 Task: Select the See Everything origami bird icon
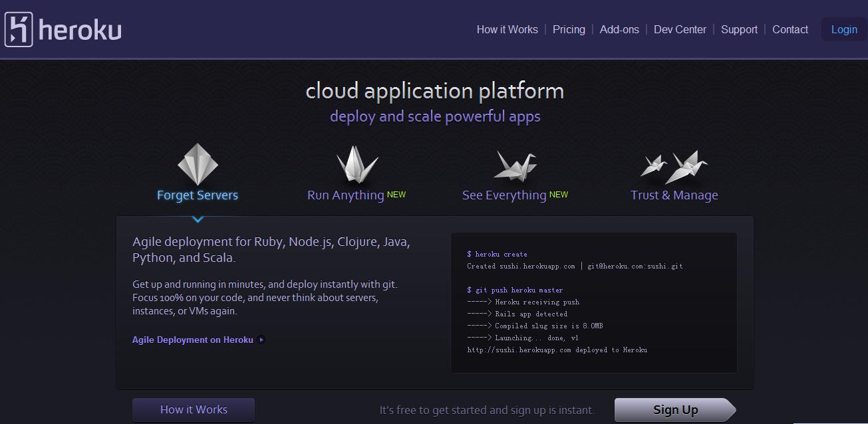click(515, 165)
